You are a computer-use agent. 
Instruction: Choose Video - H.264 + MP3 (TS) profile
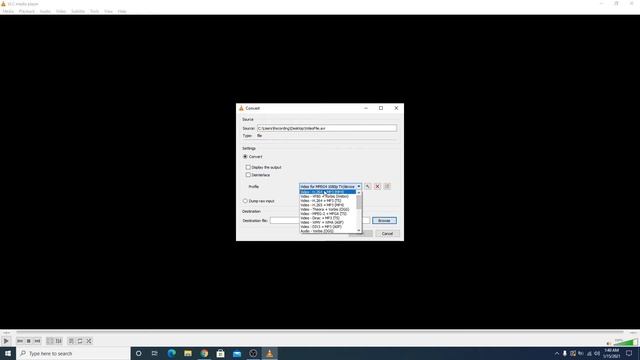[x=328, y=201]
